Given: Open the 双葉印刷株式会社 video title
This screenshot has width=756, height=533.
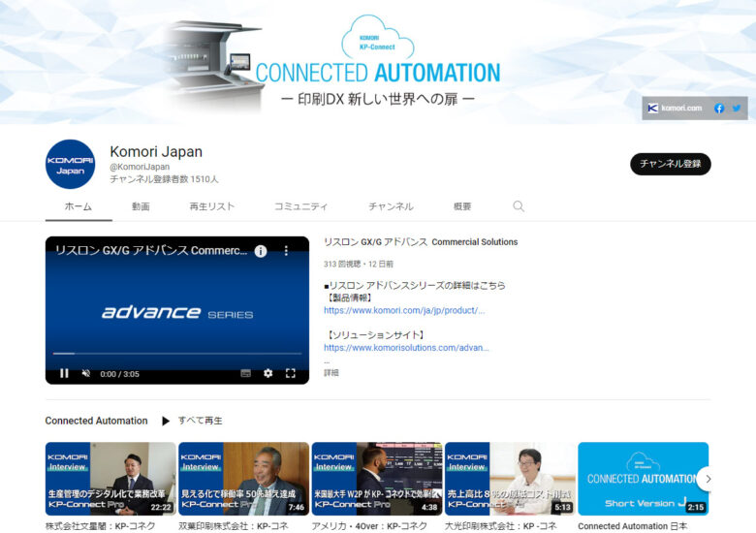Looking at the screenshot, I should pos(234,526).
